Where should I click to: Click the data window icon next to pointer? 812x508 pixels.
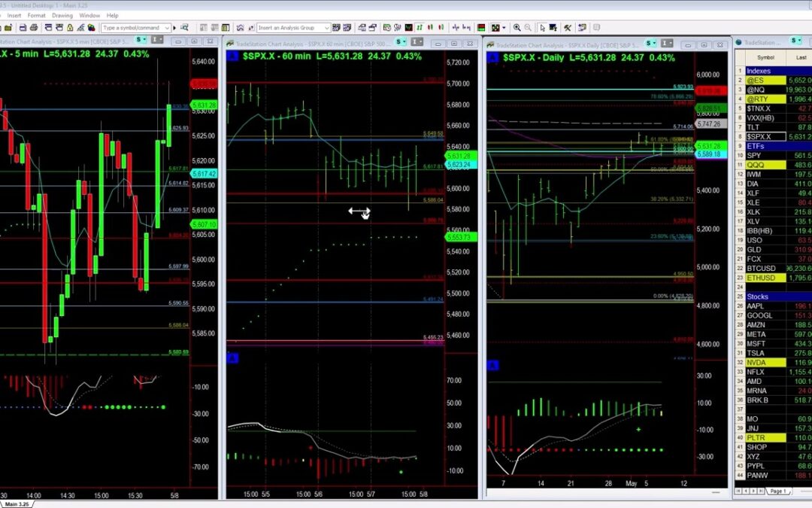pos(553,28)
